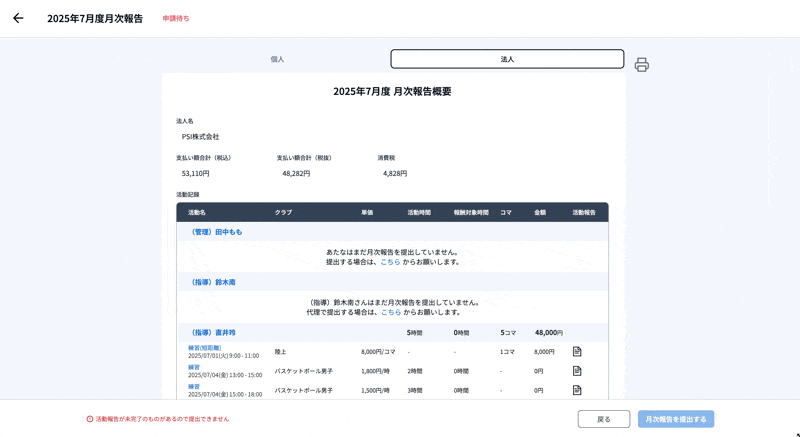The image size is (800, 437).
Task: Click the （指導）直井玲 section header
Action: [x=212, y=332]
